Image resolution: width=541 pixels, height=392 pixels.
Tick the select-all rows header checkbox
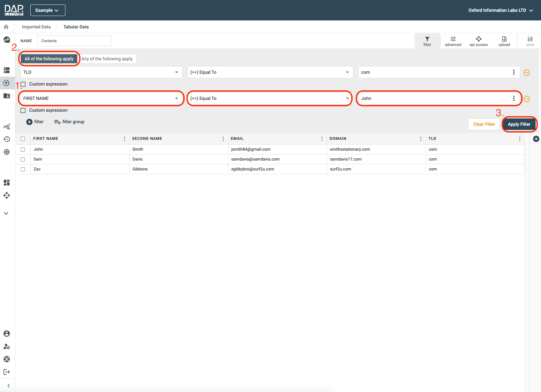[23, 139]
